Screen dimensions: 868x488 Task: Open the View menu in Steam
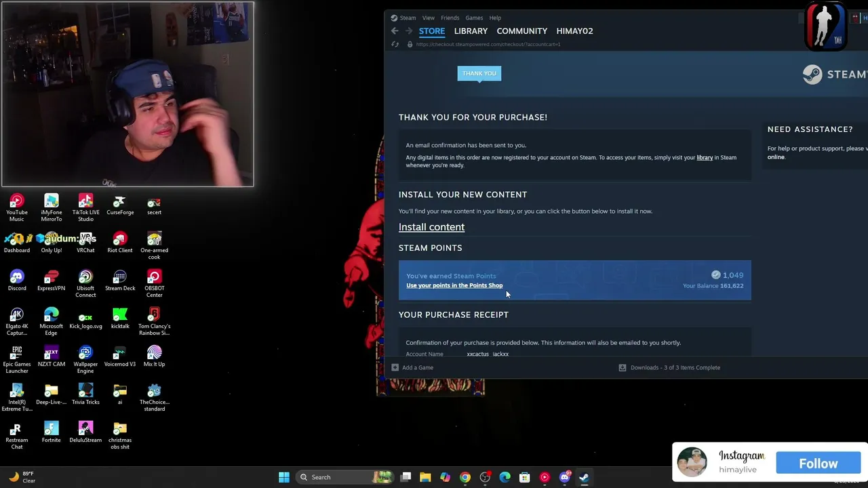429,18
